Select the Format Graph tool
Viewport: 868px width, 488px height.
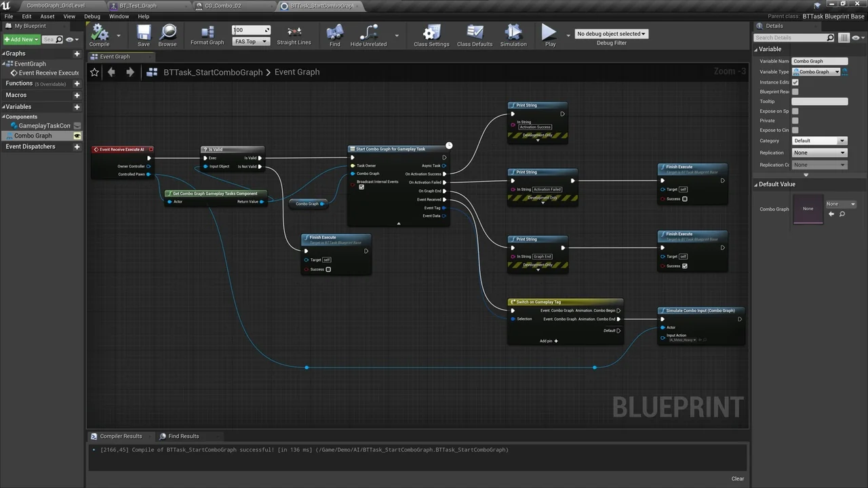207,34
